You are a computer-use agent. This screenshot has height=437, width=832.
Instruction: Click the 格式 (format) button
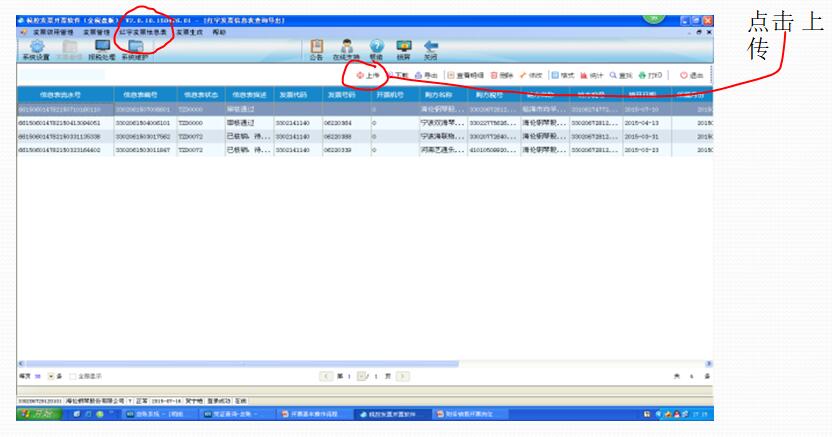(561, 75)
